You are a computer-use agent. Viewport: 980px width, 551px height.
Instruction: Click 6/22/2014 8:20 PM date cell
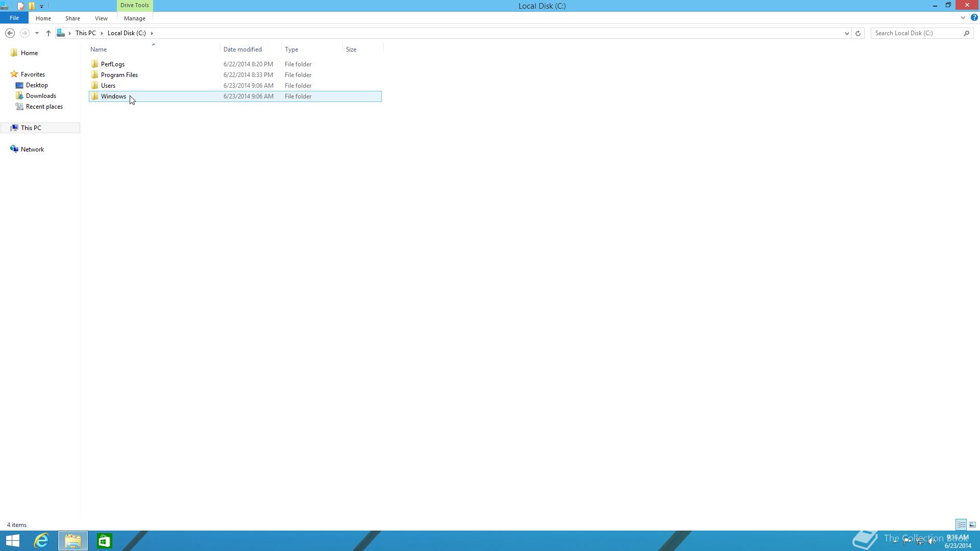[248, 64]
